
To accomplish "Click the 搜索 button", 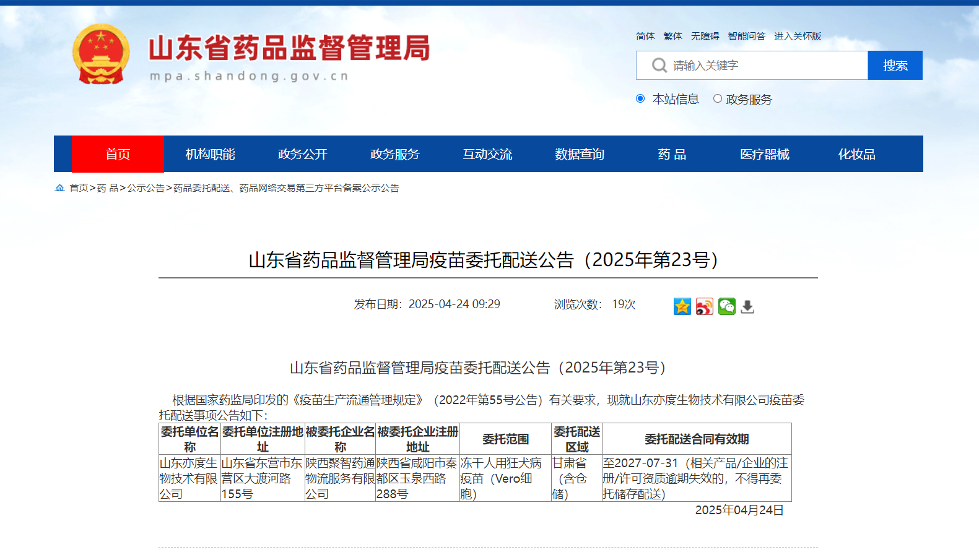I will [895, 65].
